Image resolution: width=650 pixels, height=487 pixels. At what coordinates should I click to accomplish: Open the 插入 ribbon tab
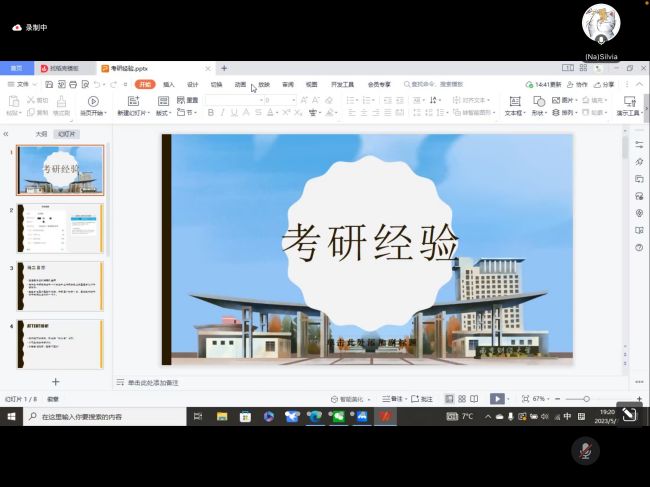point(169,85)
